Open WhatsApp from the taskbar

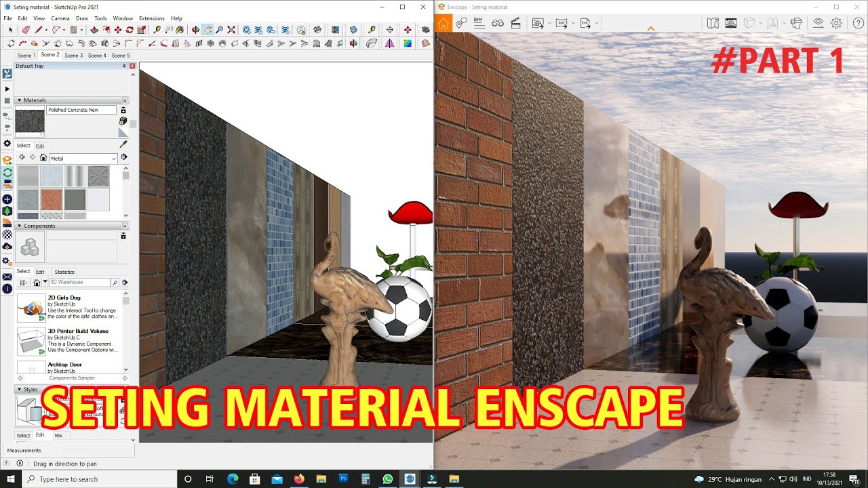(x=387, y=479)
